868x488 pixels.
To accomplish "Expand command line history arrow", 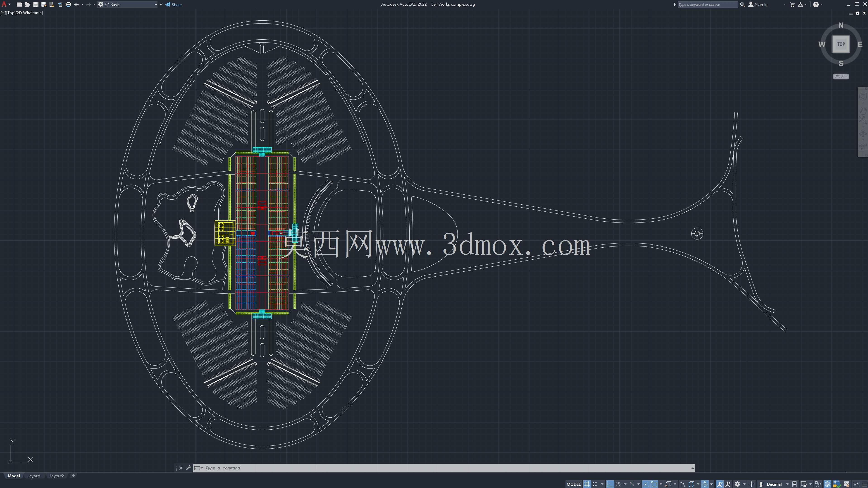I will [692, 468].
